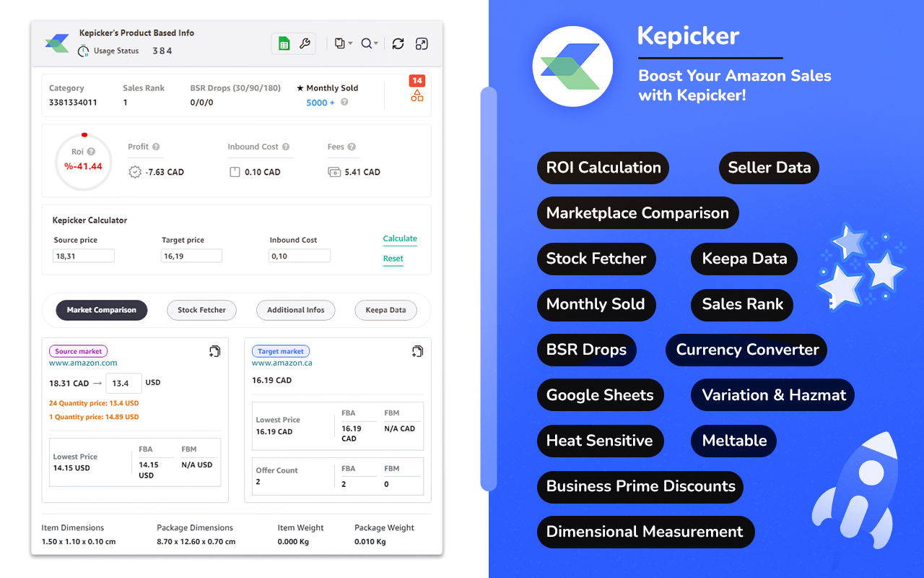924x578 pixels.
Task: Click the inbound cost box icon
Action: pyautogui.click(x=235, y=172)
